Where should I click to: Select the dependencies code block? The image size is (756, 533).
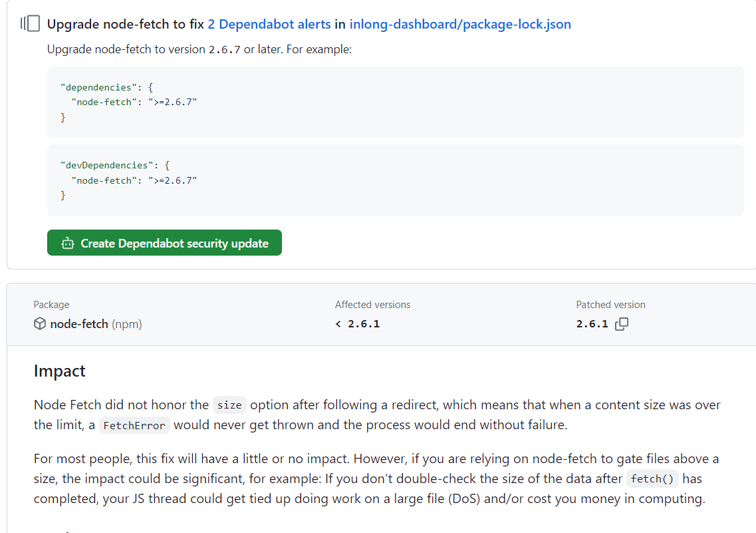[396, 101]
